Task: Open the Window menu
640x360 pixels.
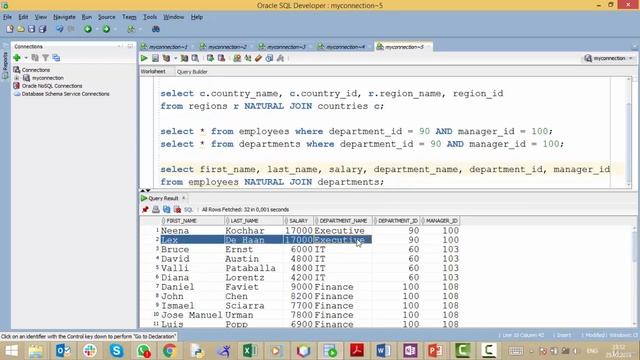Action: pos(173,17)
